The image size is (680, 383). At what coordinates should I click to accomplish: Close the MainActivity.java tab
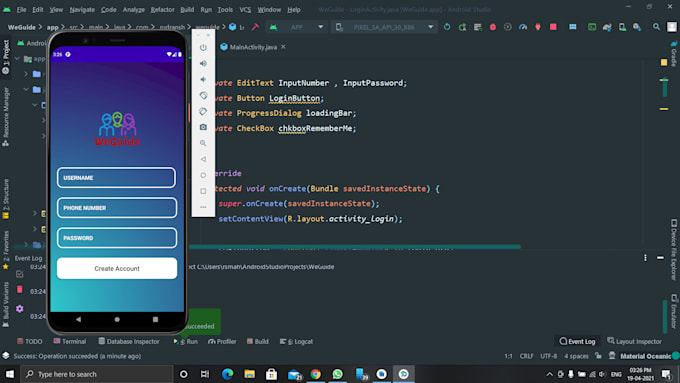pyautogui.click(x=283, y=46)
